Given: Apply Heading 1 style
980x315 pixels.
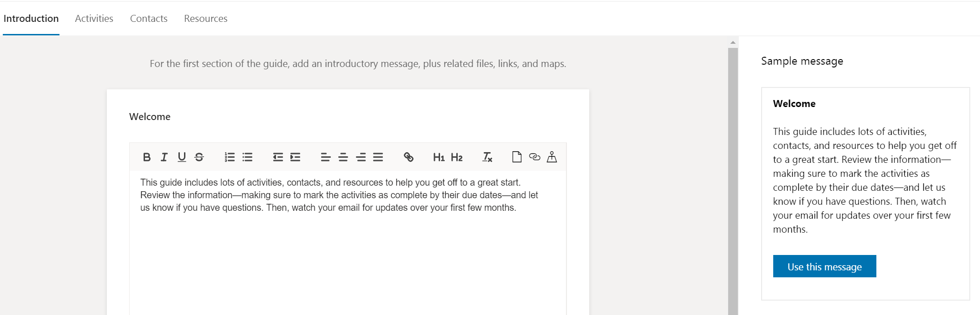Looking at the screenshot, I should pos(439,157).
